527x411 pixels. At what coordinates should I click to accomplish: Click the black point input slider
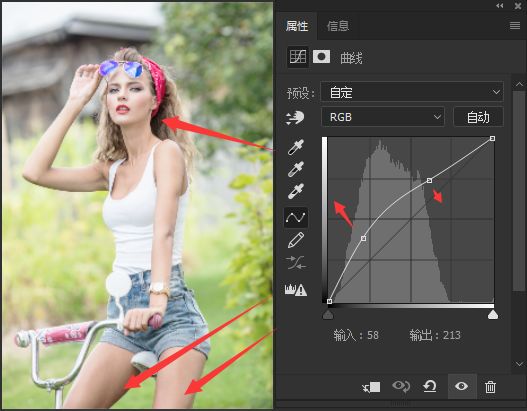[x=328, y=315]
